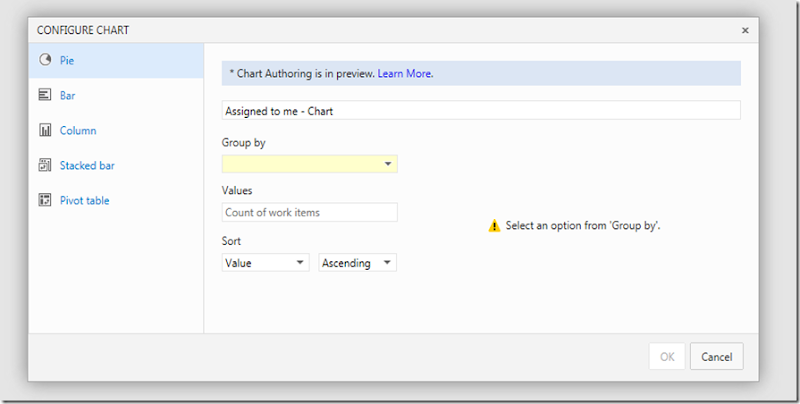This screenshot has width=800, height=404.
Task: Click the Count of work items field
Action: [309, 212]
